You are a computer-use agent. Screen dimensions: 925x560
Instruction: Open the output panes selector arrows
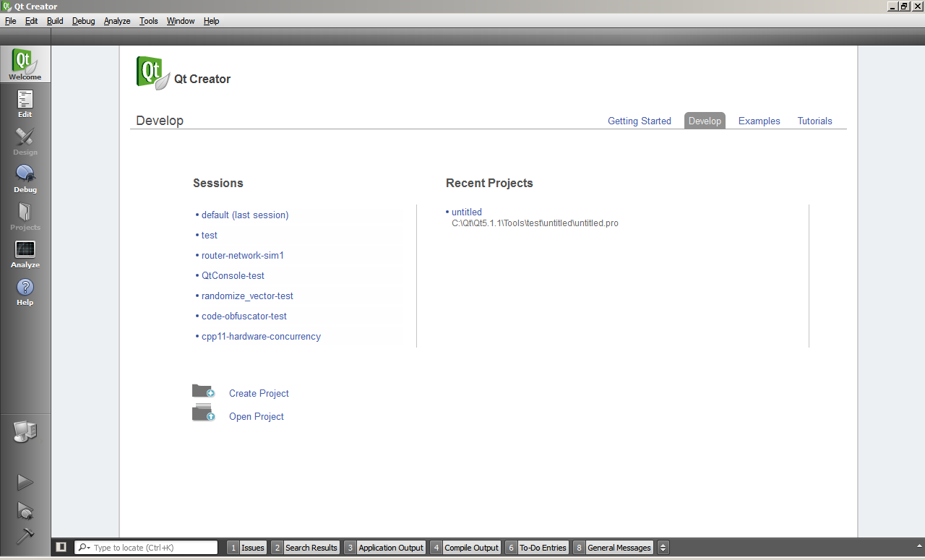pos(663,548)
